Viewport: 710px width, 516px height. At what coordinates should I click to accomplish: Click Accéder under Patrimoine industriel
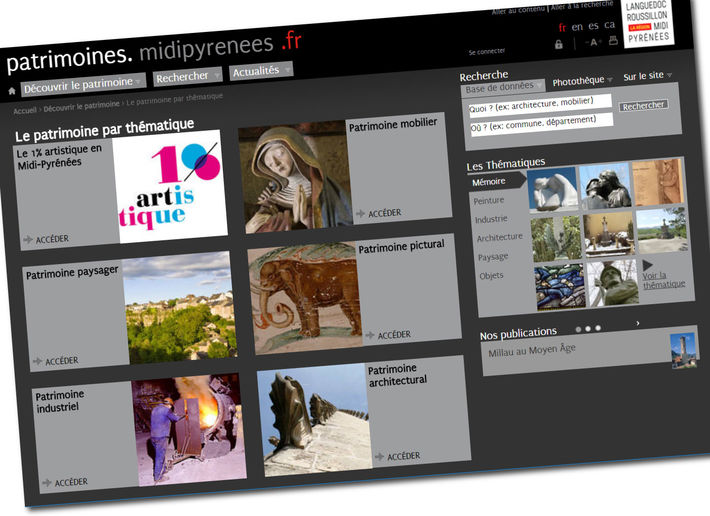point(65,483)
